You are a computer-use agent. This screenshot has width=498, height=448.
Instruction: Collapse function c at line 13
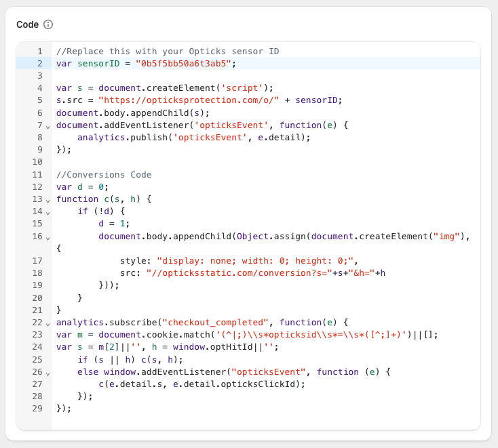tap(48, 201)
